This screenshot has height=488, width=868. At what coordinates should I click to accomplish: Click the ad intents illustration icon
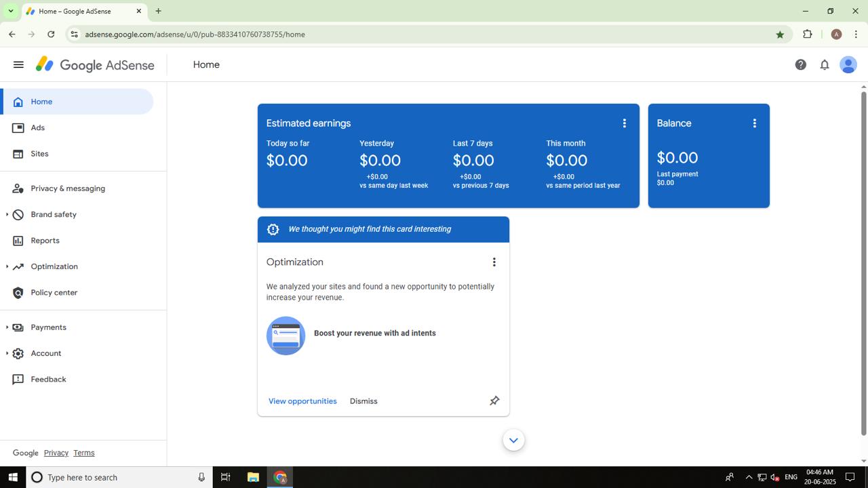(286, 335)
